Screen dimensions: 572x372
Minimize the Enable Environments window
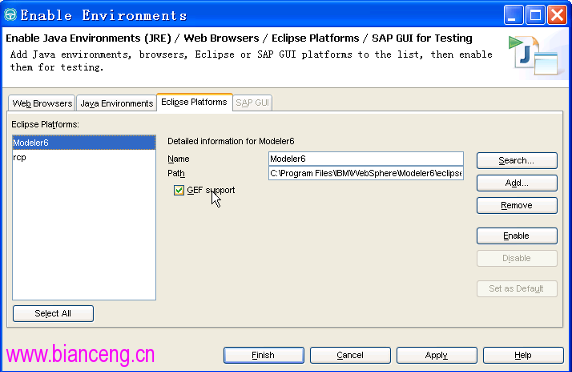pos(513,15)
